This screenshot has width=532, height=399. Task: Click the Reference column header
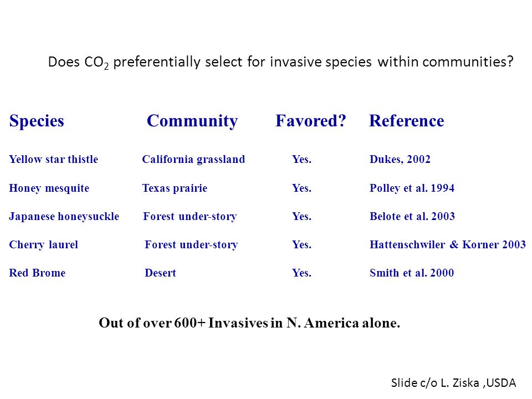[x=406, y=121]
